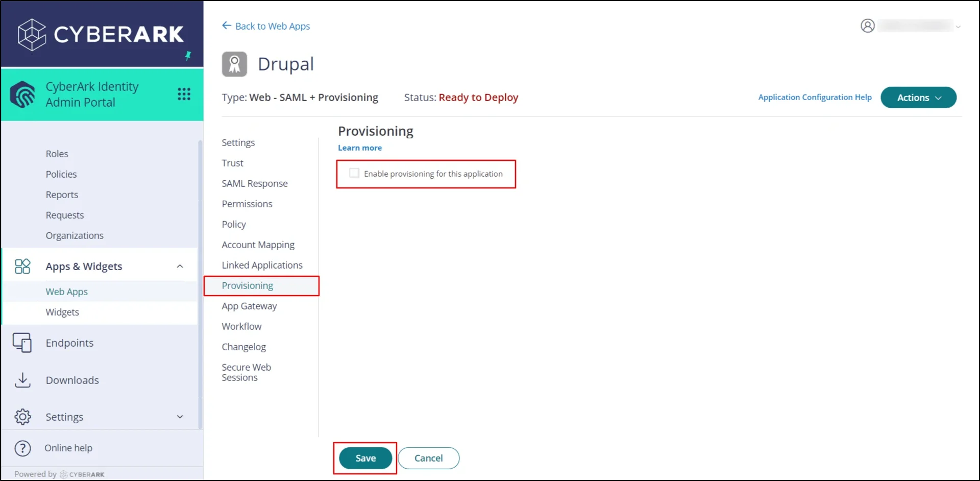
Task: Click the pin sidebar icon
Action: click(x=188, y=56)
